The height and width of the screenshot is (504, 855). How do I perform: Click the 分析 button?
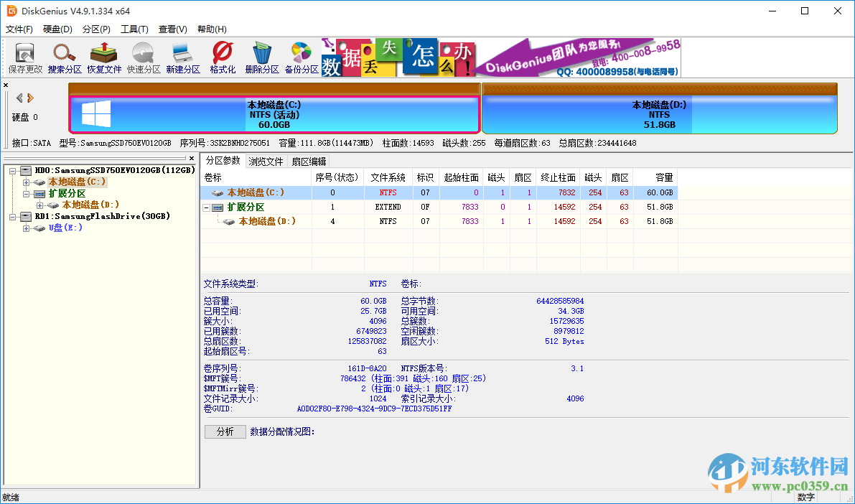pos(225,431)
